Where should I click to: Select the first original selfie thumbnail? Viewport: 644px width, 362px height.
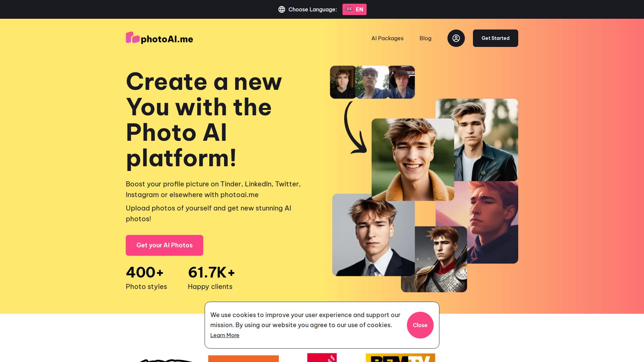(x=342, y=82)
